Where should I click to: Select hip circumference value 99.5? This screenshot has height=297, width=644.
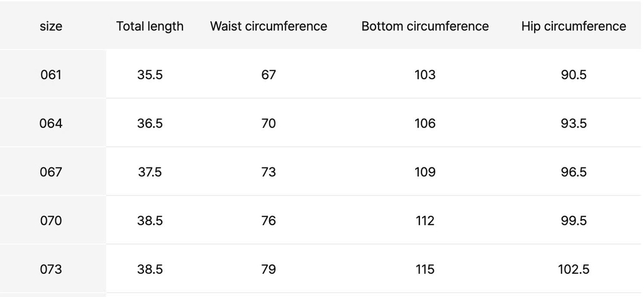pyautogui.click(x=574, y=221)
